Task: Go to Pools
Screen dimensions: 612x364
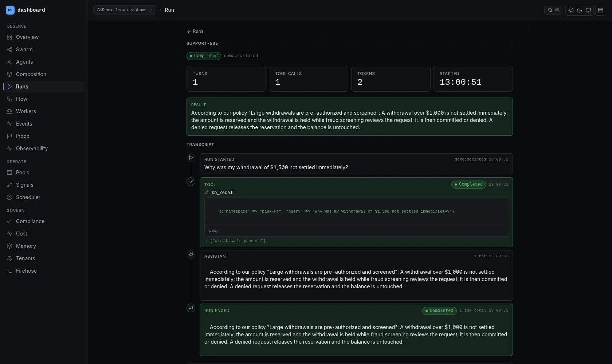Action: click(x=44, y=173)
